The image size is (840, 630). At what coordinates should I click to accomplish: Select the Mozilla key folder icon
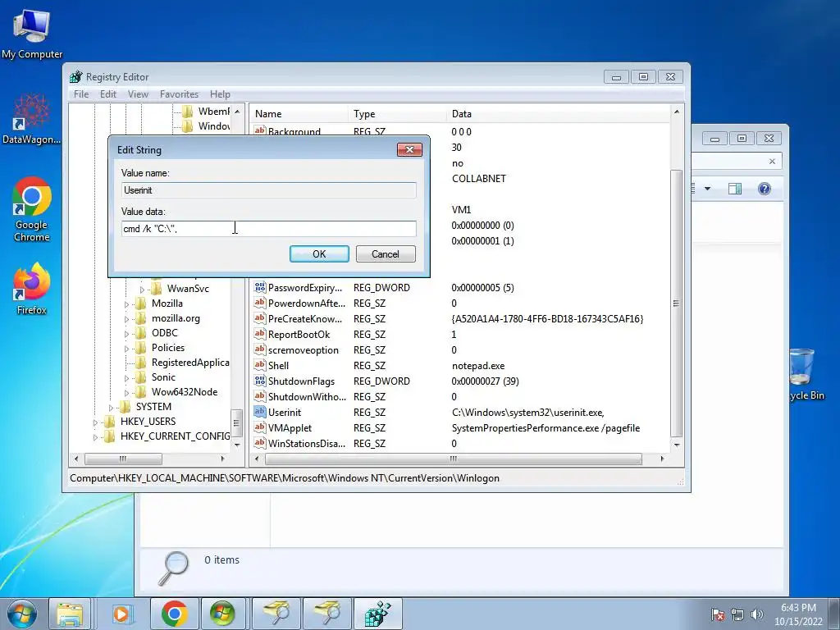click(x=141, y=304)
